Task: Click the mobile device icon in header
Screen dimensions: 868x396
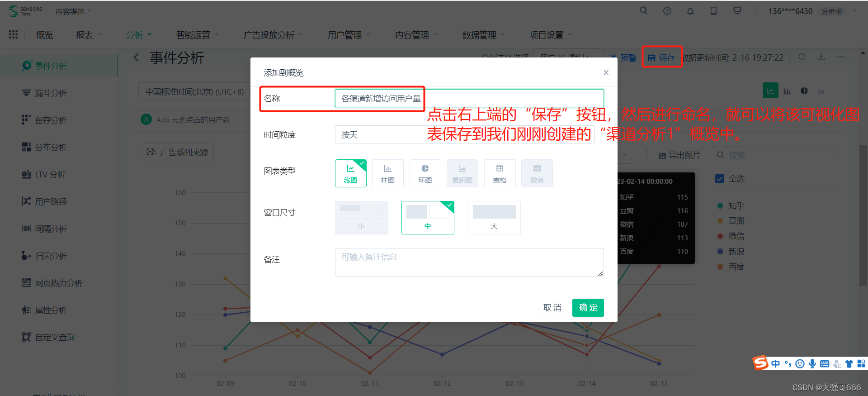Action: point(713,11)
